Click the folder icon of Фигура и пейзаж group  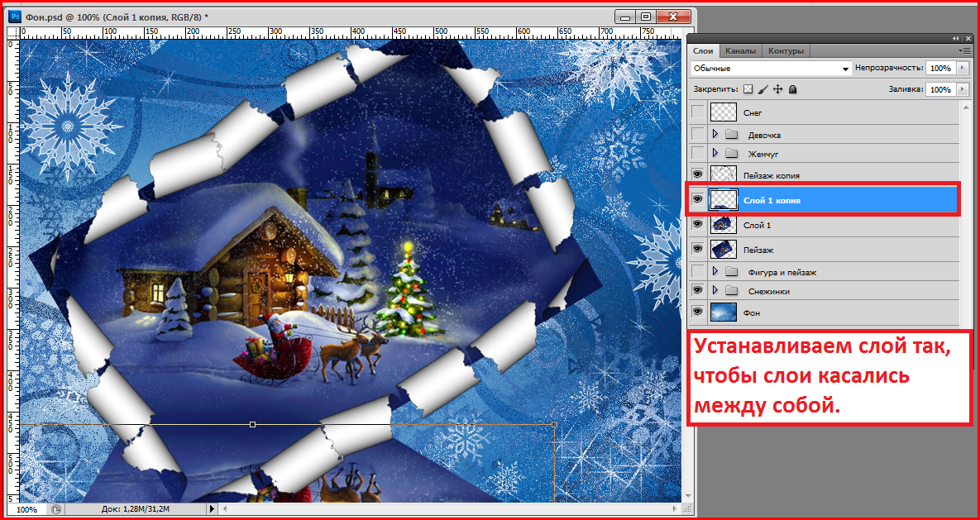pos(733,272)
